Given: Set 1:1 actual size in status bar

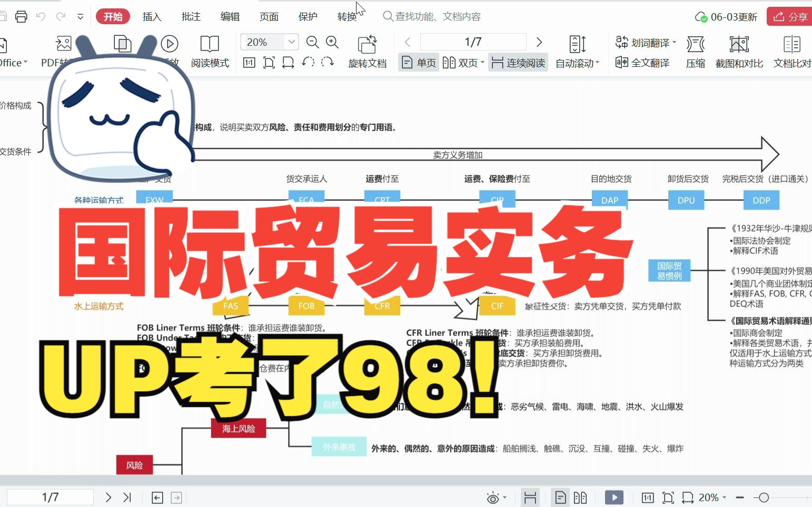Looking at the screenshot, I should tap(648, 498).
